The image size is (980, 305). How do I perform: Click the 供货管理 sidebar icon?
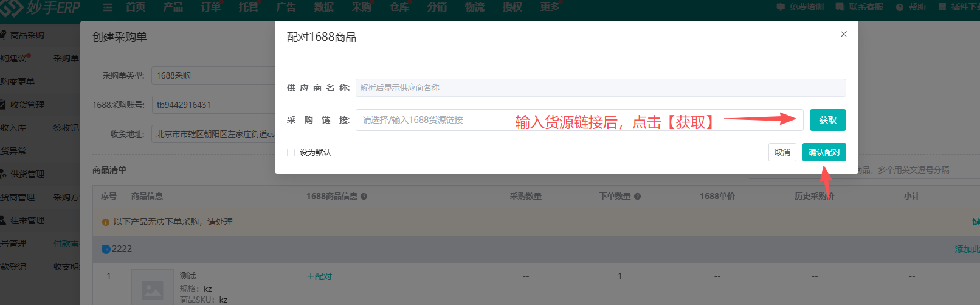(x=3, y=174)
